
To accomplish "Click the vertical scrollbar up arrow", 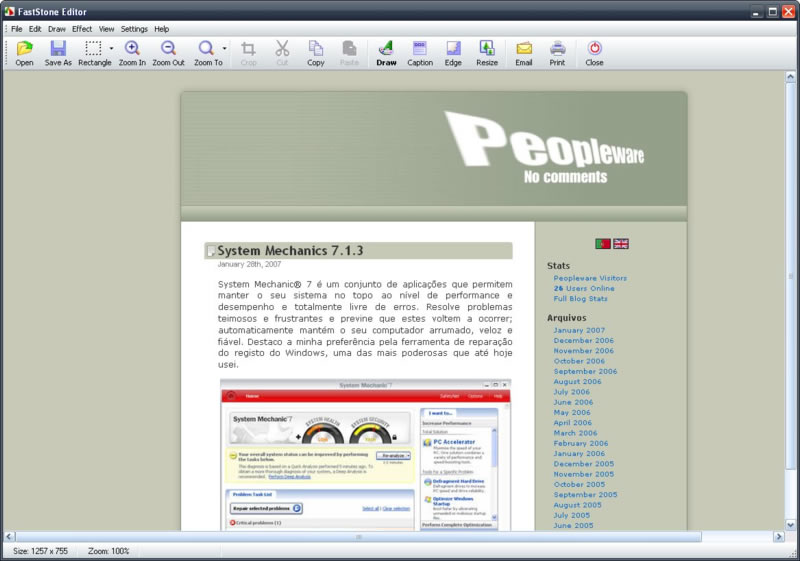I will point(790,77).
